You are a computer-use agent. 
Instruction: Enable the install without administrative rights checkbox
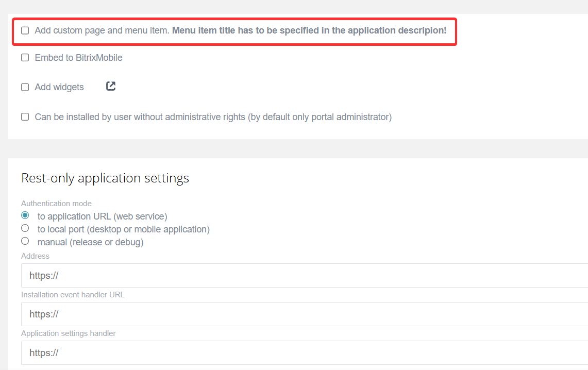tap(25, 117)
